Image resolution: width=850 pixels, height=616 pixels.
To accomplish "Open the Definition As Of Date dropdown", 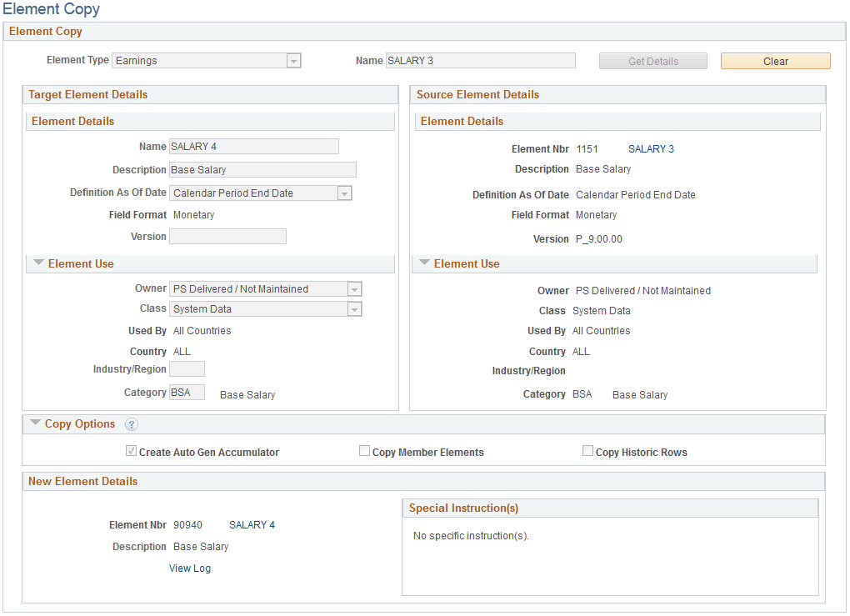I will pyautogui.click(x=343, y=193).
